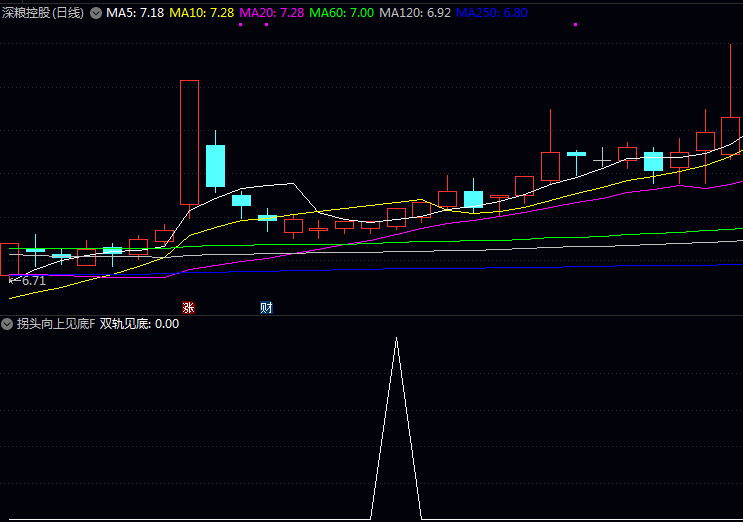Click the red candlestick above the 涨 marker
This screenshot has width=743, height=522.
click(x=189, y=142)
